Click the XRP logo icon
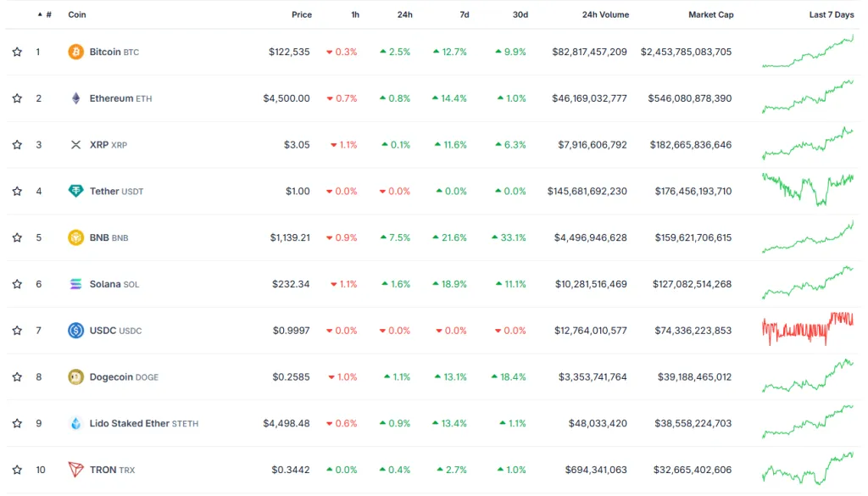Image resolution: width=868 pixels, height=496 pixels. click(x=76, y=145)
